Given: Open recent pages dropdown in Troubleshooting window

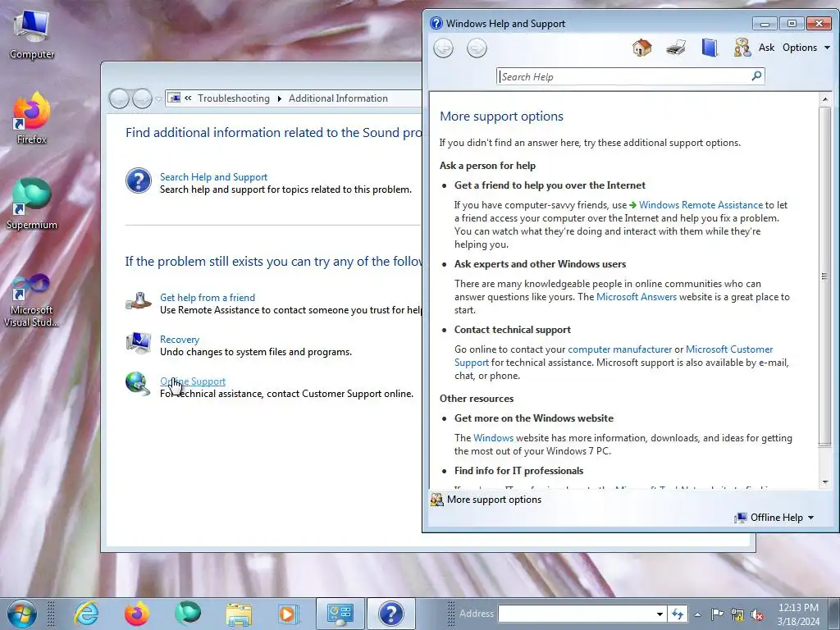Looking at the screenshot, I should click(158, 99).
